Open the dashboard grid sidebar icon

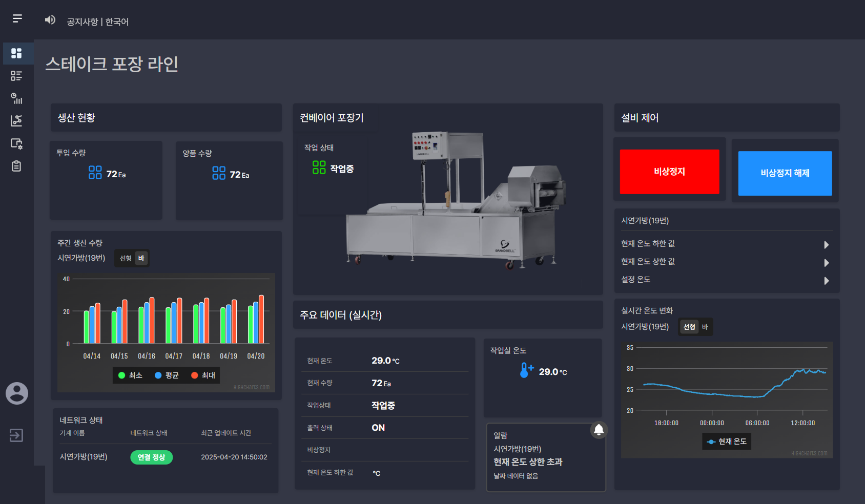[x=16, y=53]
